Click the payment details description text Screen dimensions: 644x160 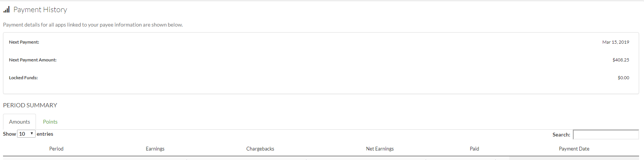93,25
